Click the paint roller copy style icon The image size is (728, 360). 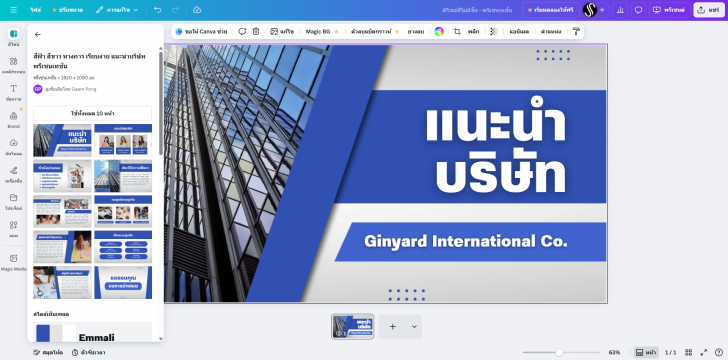pyautogui.click(x=576, y=32)
